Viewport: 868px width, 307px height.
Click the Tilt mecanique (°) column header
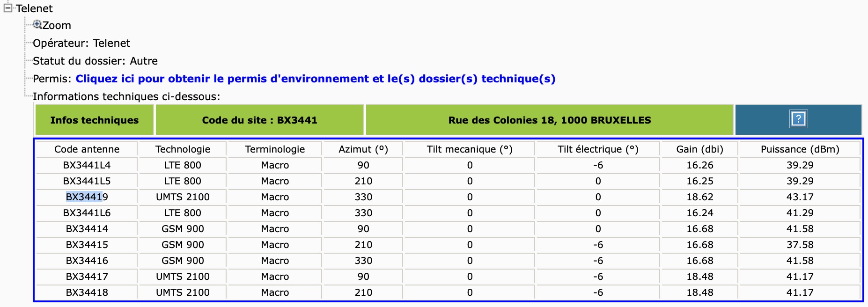click(x=470, y=149)
